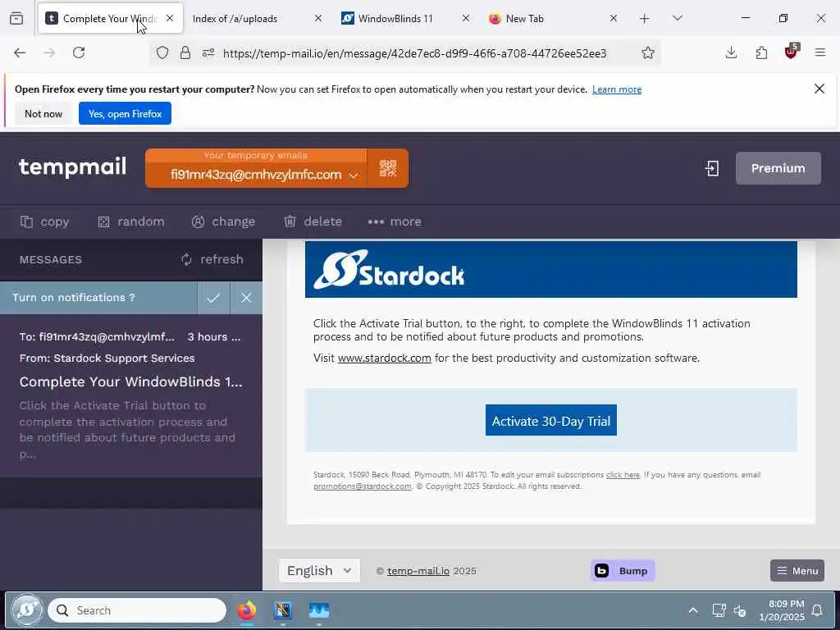This screenshot has height=630, width=840.
Task: Show the email QR code icon
Action: [x=388, y=168]
